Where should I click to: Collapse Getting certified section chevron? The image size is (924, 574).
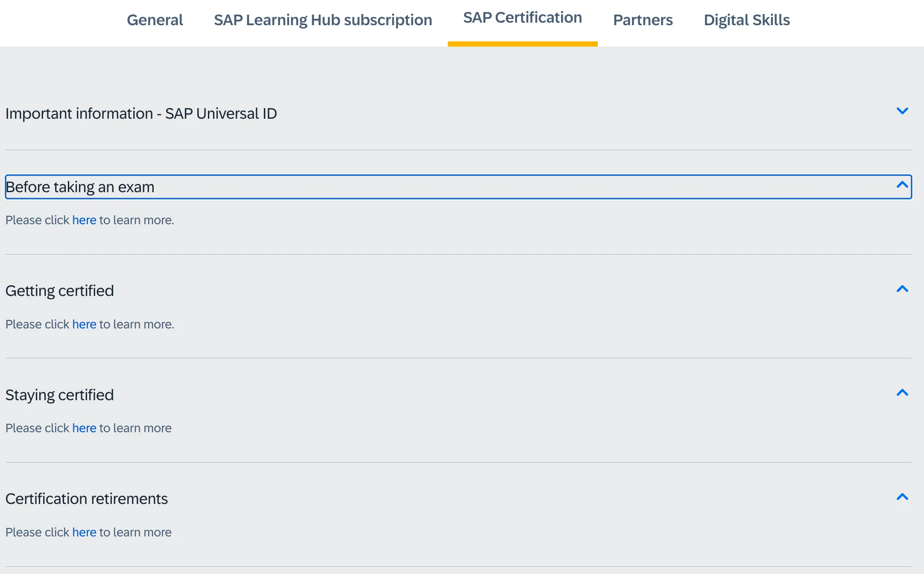coord(902,289)
